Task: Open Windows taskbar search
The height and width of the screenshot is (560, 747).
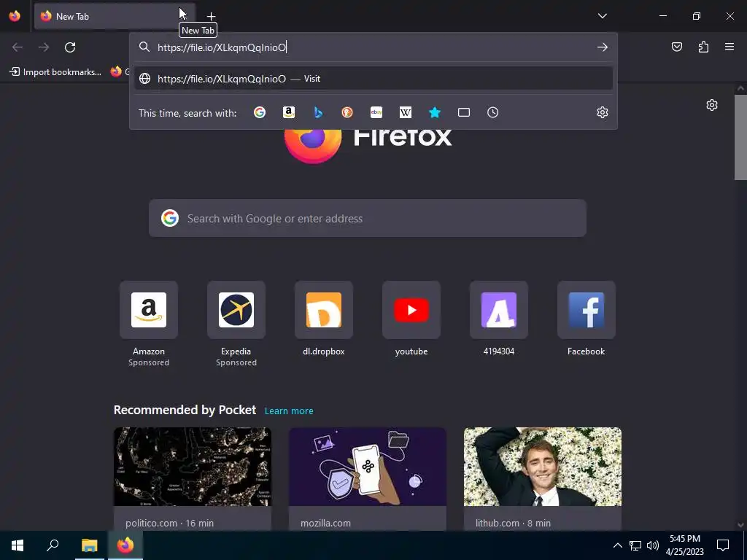Action: pyautogui.click(x=53, y=545)
